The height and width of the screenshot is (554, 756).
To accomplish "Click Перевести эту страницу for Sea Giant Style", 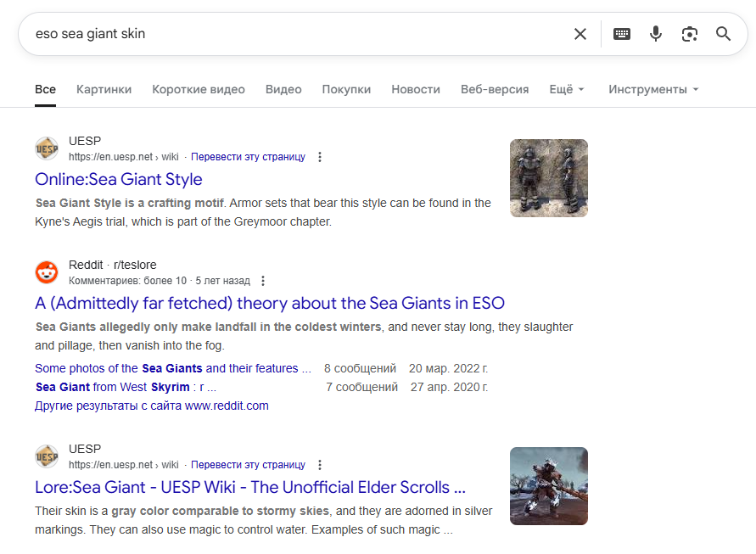I will (x=248, y=157).
